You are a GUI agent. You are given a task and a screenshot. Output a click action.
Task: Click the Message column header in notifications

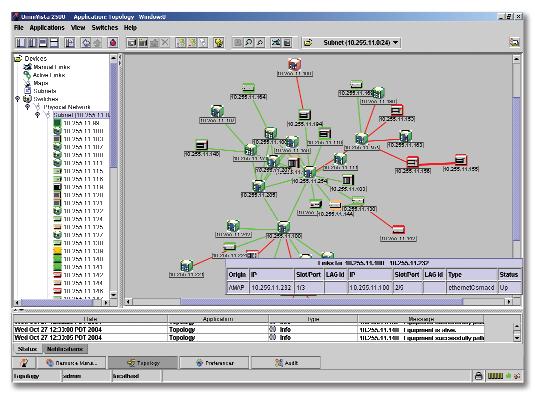point(421,319)
